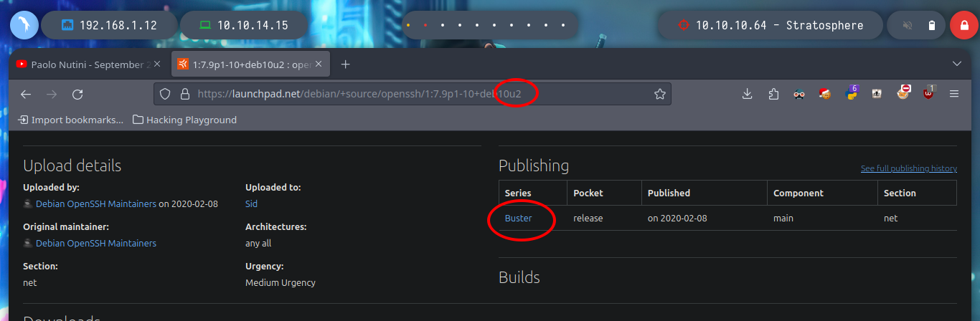Open the Buster series link
980x321 pixels.
518,218
